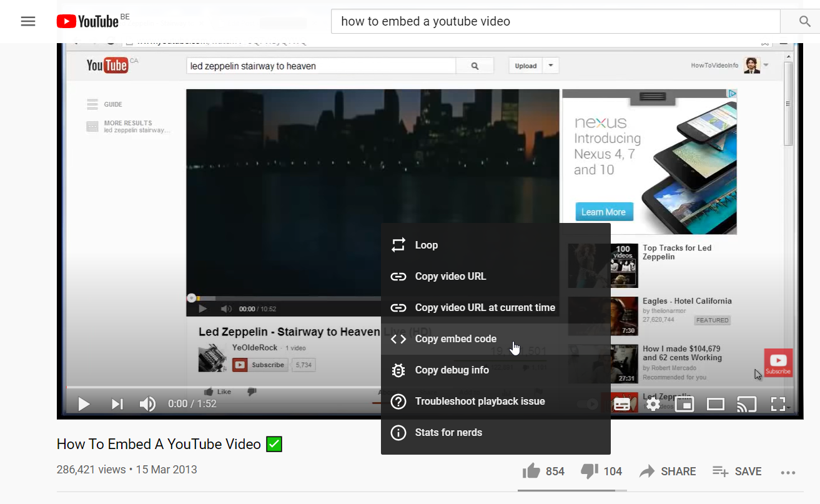
Task: Play the video with the play button
Action: point(84,404)
